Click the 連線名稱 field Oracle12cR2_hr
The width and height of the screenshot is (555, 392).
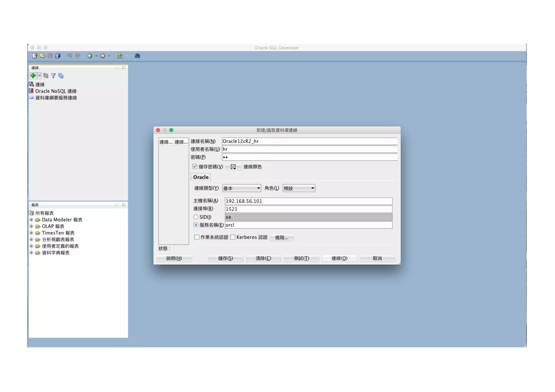click(310, 141)
